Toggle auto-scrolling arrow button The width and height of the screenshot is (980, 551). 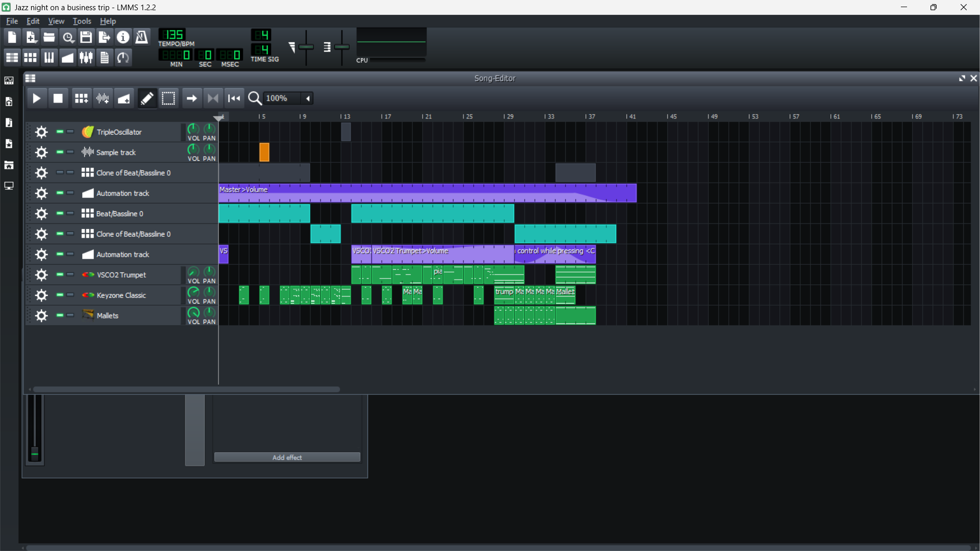[x=191, y=98]
